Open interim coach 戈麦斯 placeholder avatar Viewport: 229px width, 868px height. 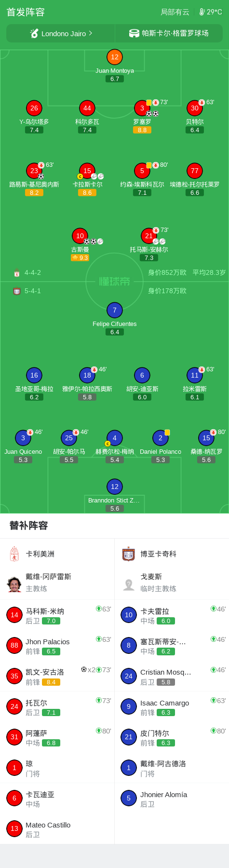coord(128,584)
